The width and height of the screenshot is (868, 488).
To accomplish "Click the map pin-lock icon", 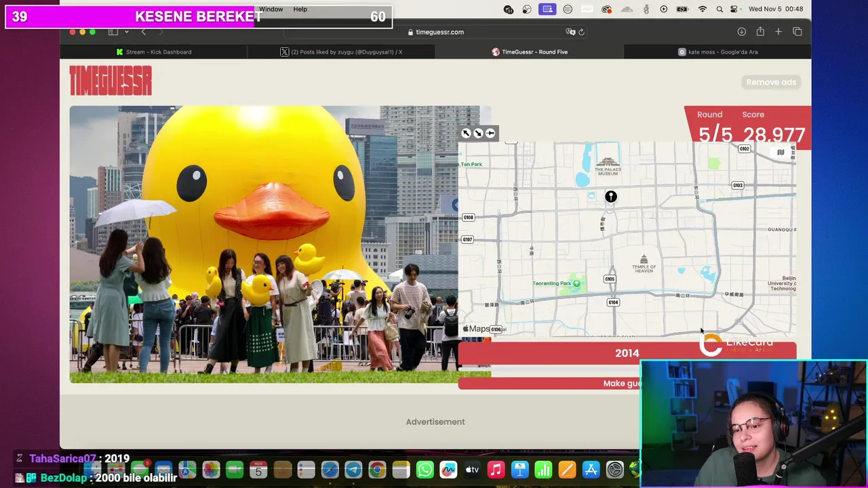I will tap(490, 134).
